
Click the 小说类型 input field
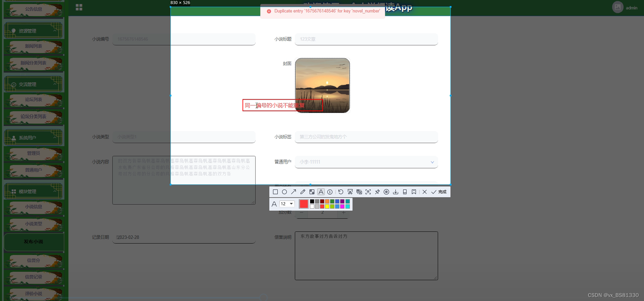184,137
